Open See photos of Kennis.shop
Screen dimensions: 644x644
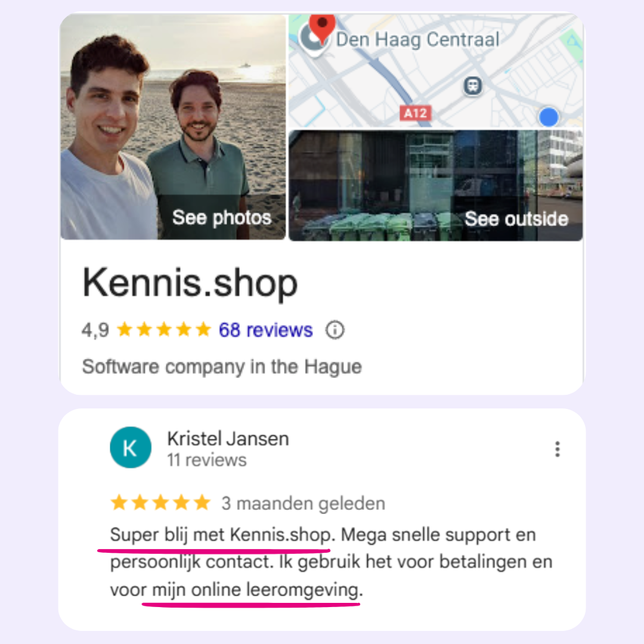click(222, 217)
